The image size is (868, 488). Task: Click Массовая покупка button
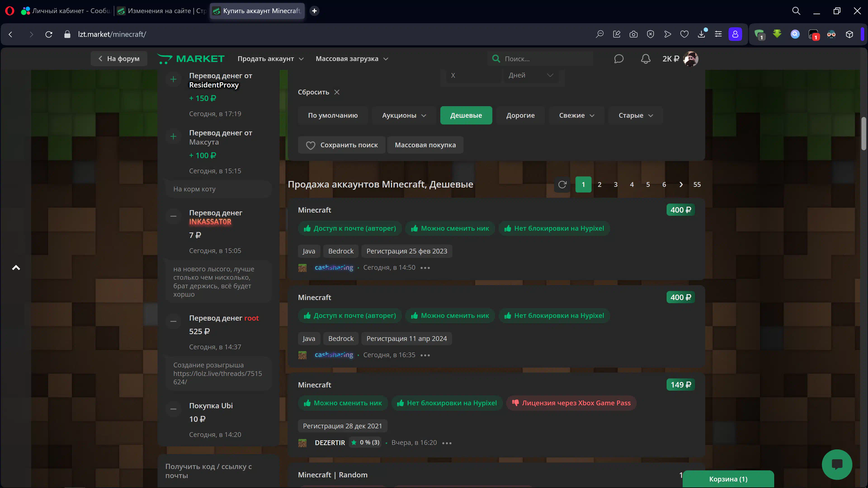(425, 145)
